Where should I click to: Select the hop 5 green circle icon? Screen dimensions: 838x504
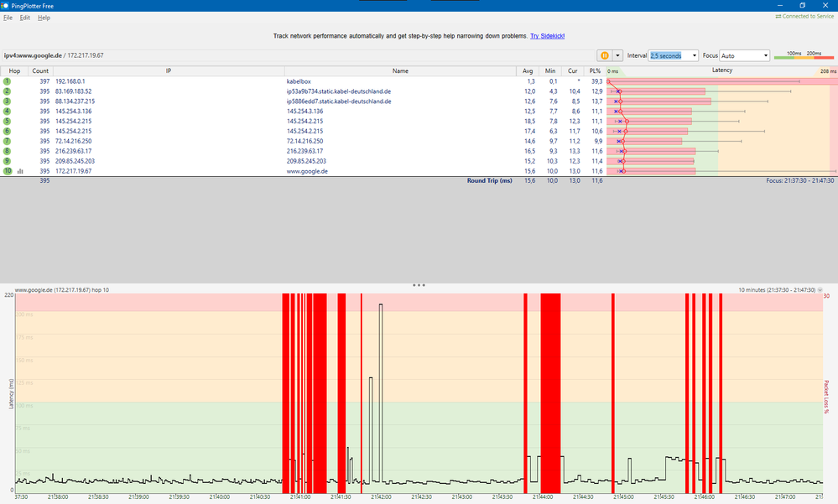pyautogui.click(x=7, y=121)
